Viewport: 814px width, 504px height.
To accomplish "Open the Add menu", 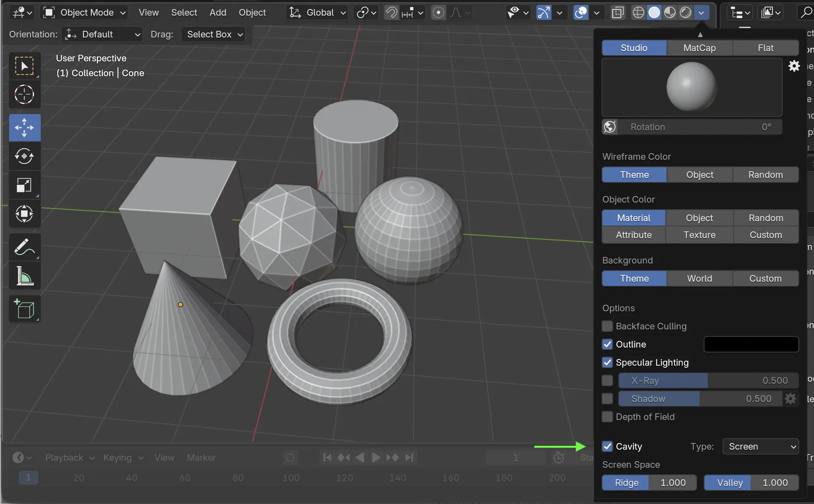I will (x=218, y=13).
